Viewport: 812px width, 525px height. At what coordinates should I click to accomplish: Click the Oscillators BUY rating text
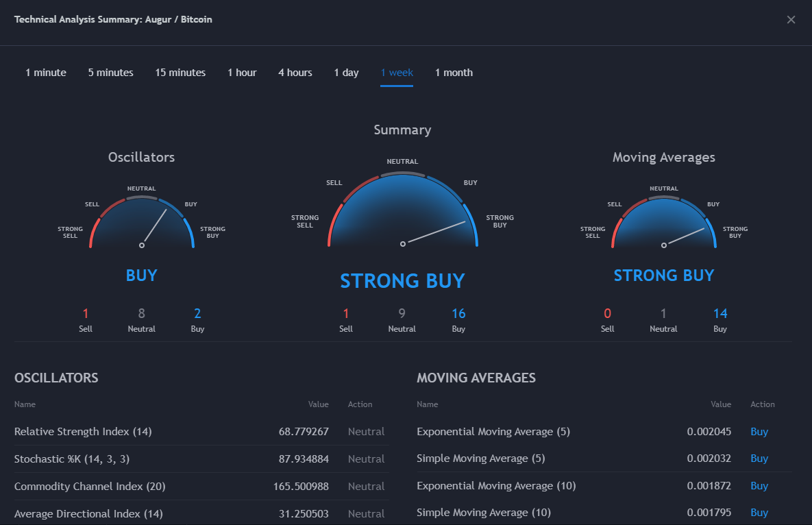[x=141, y=276]
